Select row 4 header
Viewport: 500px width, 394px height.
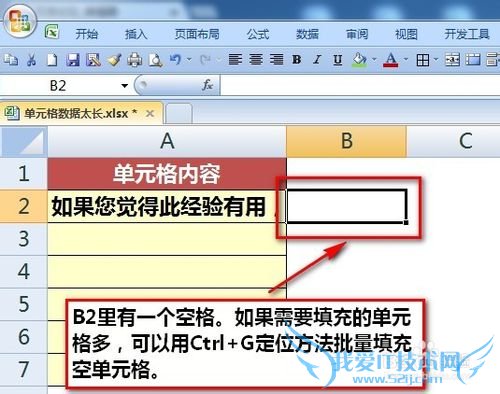(x=24, y=271)
